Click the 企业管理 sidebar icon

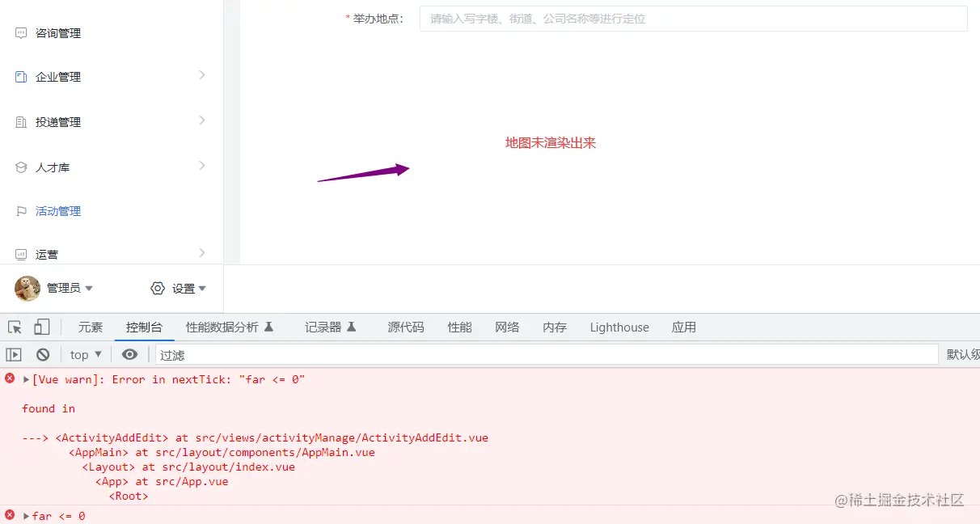21,77
